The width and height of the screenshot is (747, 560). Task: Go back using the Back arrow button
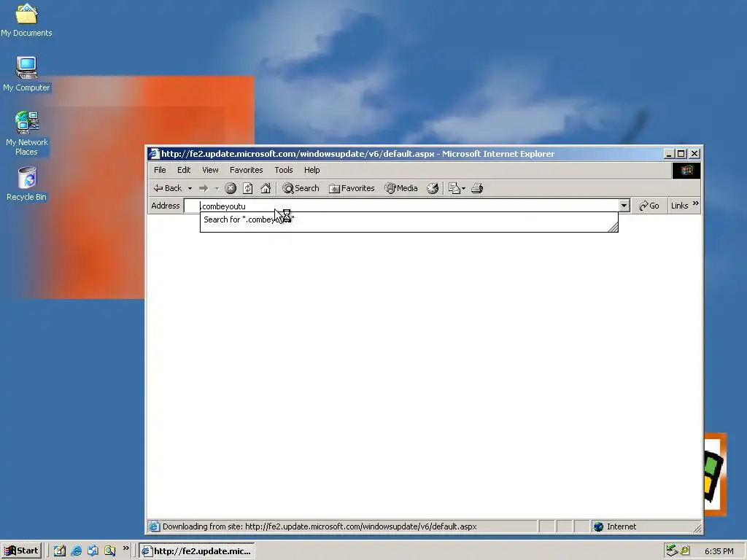[168, 188]
